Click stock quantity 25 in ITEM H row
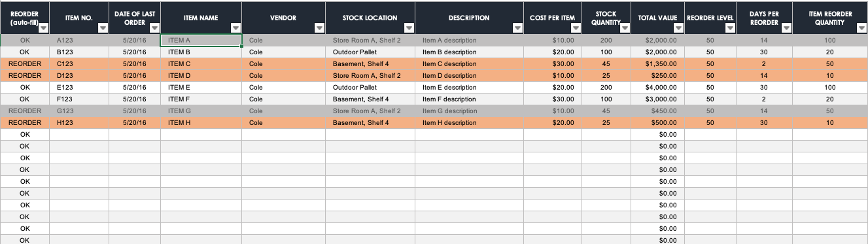This screenshot has height=244, width=868. coord(606,122)
